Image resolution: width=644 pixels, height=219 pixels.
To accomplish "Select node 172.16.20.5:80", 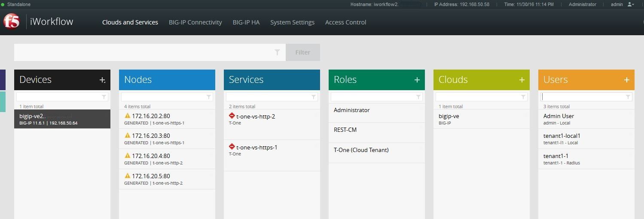I will tap(167, 179).
